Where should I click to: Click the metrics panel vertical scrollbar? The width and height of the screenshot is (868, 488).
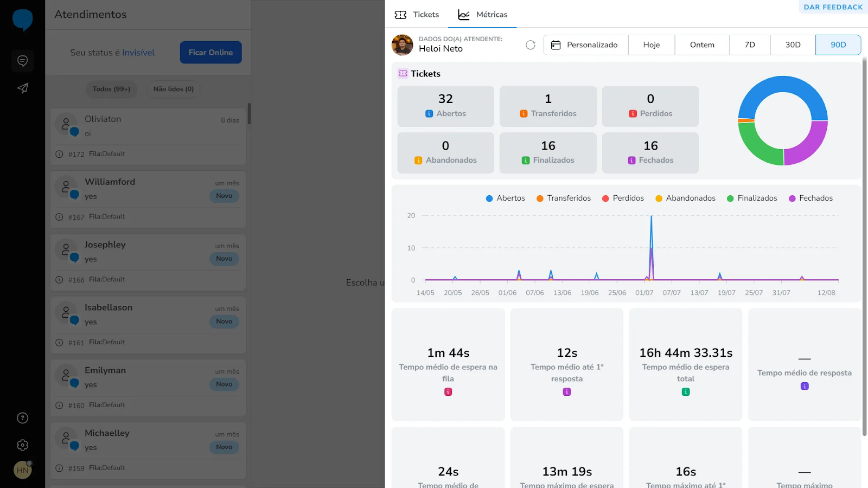pyautogui.click(x=864, y=247)
